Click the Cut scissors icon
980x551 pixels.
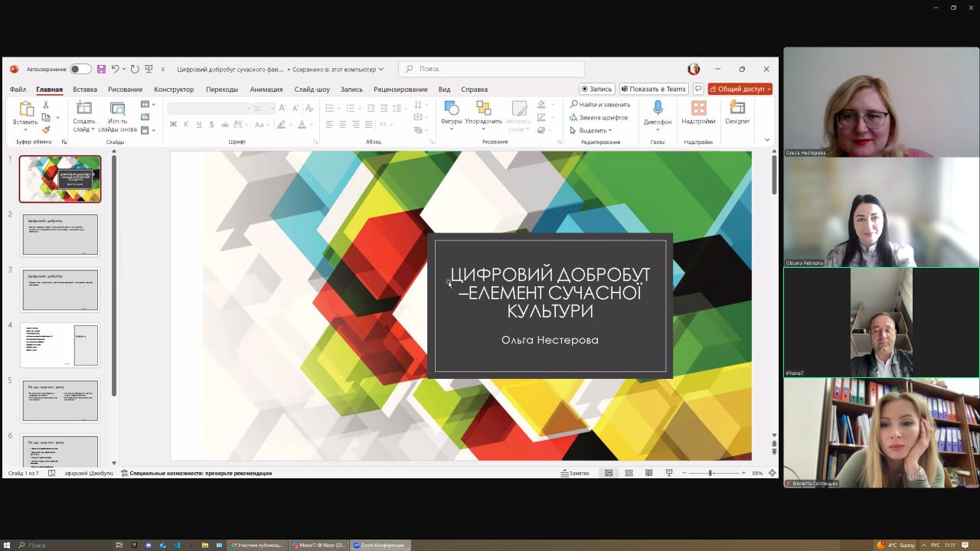click(x=46, y=105)
